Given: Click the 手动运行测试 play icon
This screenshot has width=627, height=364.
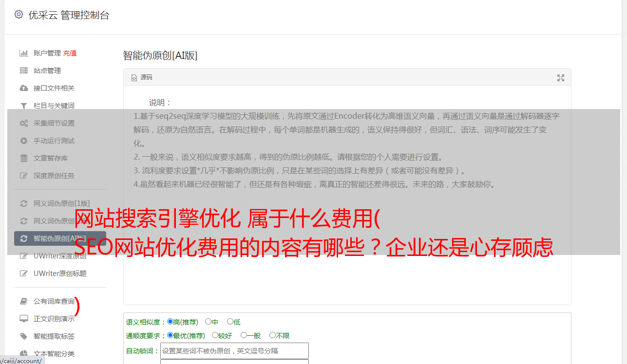Looking at the screenshot, I should tap(23, 141).
